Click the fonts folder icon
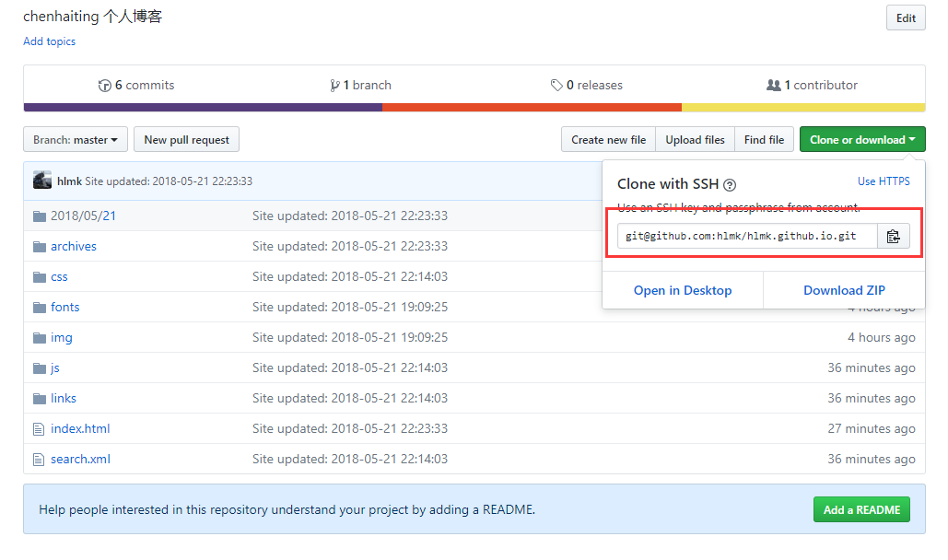 point(39,308)
